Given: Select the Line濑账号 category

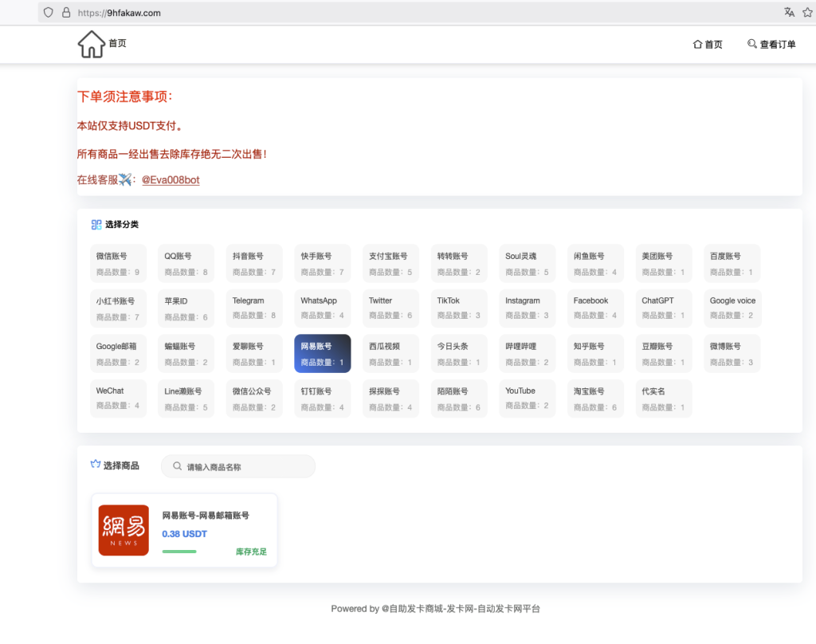Looking at the screenshot, I should [186, 399].
